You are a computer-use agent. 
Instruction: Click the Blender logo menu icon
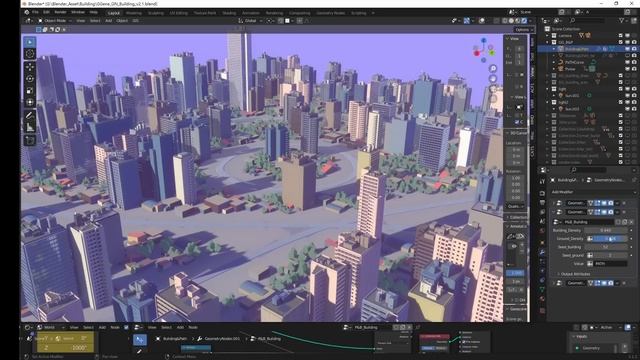[x=27, y=13]
